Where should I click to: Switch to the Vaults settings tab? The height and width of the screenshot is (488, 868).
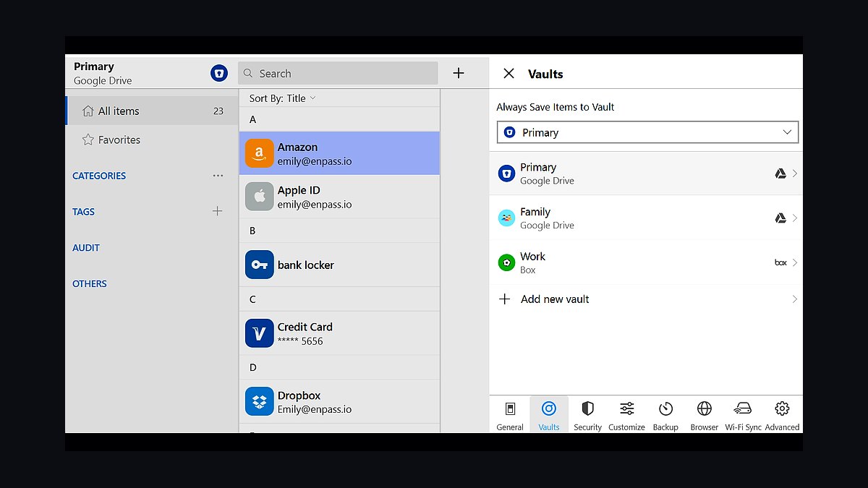tap(549, 416)
